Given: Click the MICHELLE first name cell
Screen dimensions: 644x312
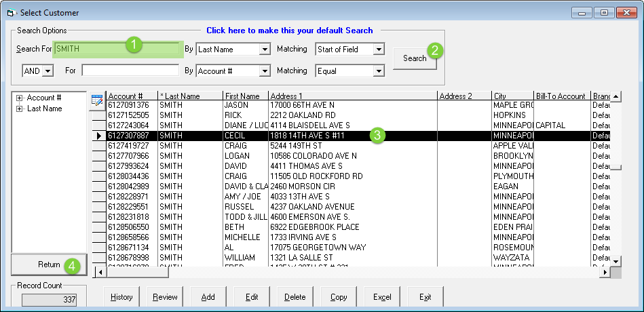Looking at the screenshot, I should click(246, 237).
